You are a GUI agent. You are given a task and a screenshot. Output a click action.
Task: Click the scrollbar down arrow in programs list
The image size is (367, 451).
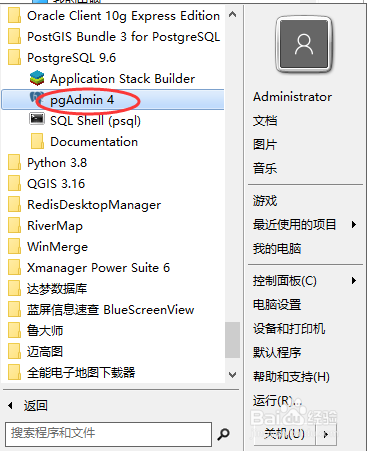point(233,375)
